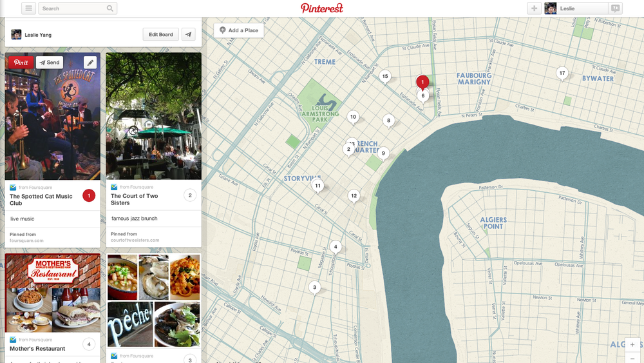Click The Spotted Cat Music Club title
This screenshot has width=644, height=363.
41,200
